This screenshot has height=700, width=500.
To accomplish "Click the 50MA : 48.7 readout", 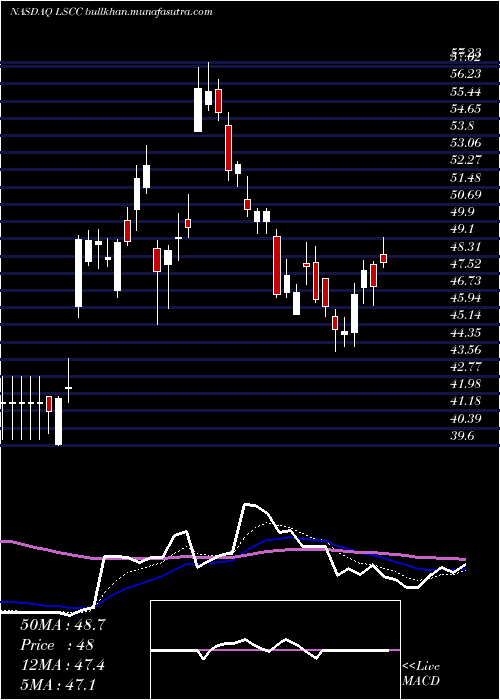I will click(x=62, y=625).
